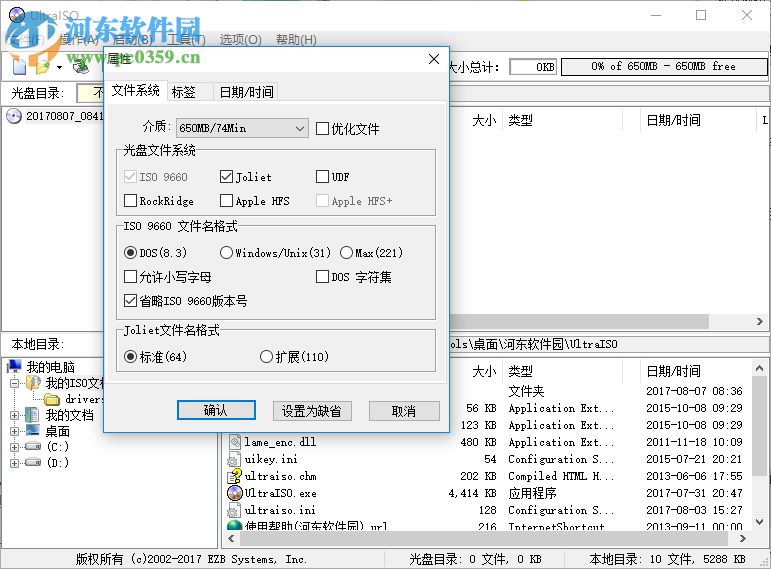Click the D: drive icon
This screenshot has height=569, width=771.
pyautogui.click(x=32, y=462)
